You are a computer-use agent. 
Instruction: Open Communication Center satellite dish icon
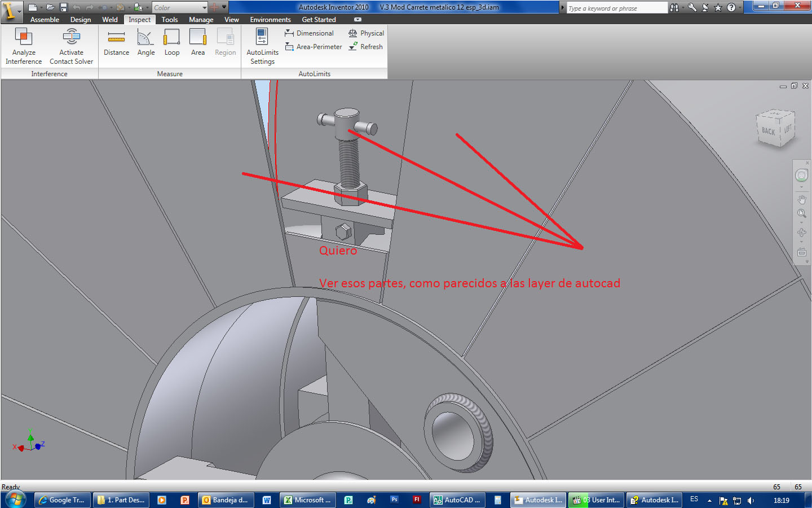coord(705,7)
